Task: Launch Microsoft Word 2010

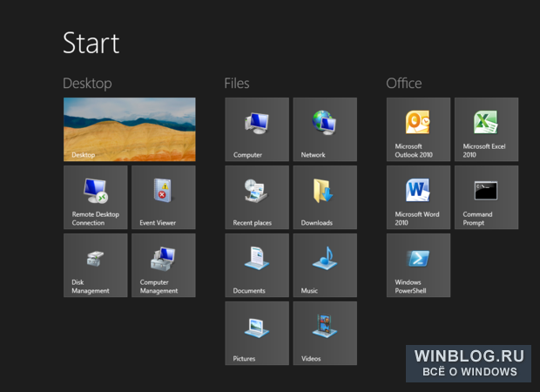Action: click(418, 198)
